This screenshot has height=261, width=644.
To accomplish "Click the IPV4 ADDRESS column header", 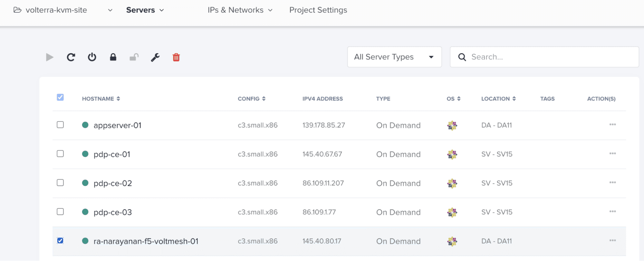I will (322, 99).
